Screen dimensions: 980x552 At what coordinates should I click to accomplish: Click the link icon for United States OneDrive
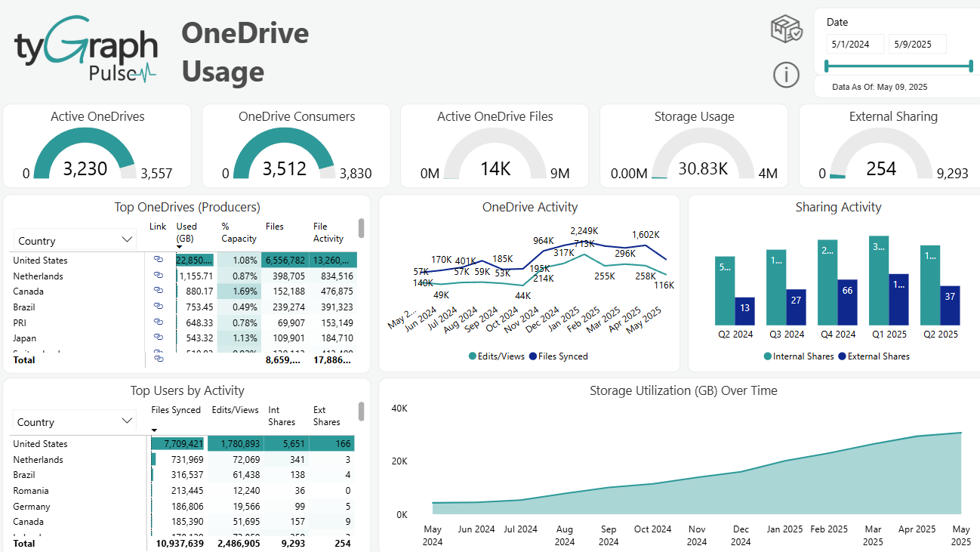coord(158,260)
